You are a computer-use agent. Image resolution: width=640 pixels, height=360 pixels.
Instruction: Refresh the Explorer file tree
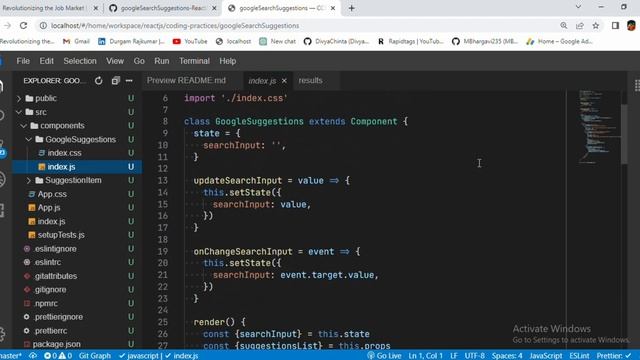point(98,81)
